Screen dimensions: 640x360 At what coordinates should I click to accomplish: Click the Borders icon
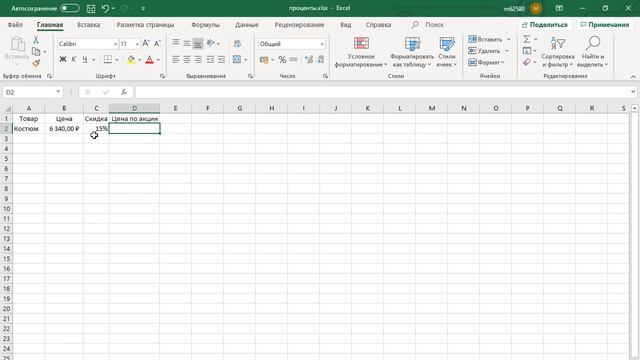pos(107,60)
